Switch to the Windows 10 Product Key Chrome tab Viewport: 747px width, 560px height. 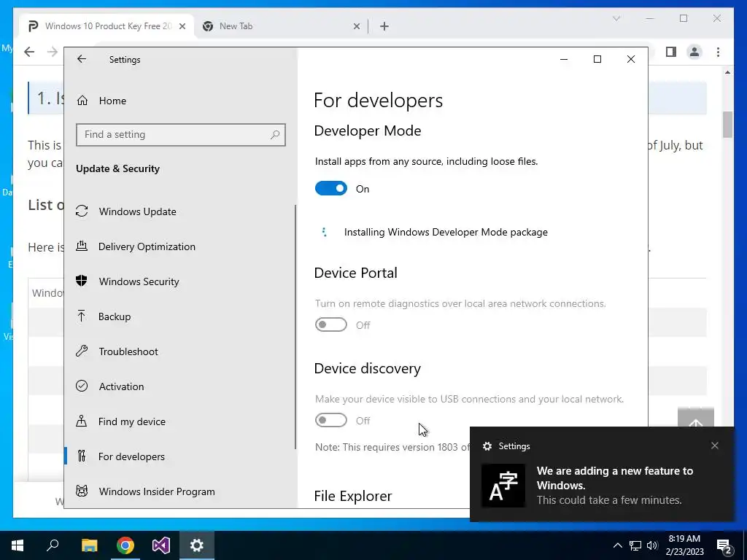click(108, 26)
